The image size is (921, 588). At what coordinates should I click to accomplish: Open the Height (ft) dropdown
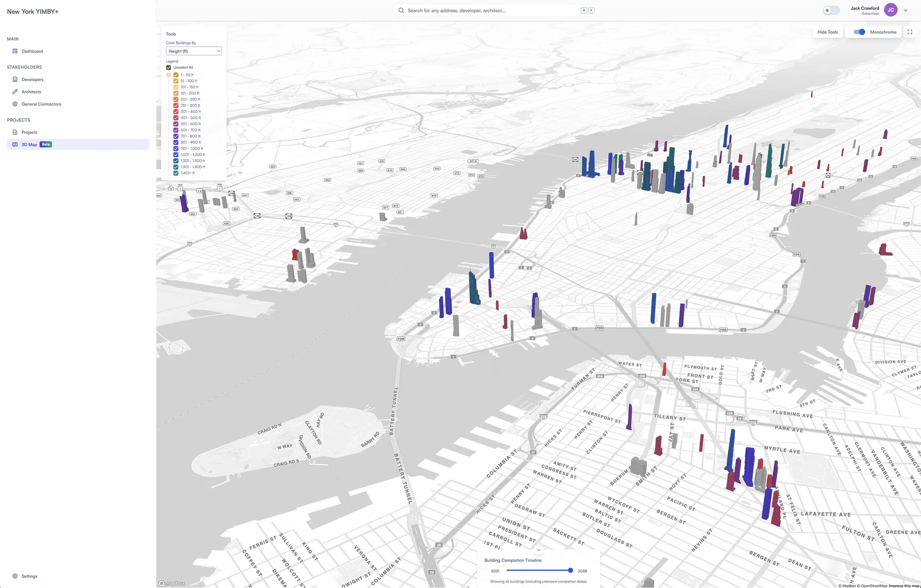[194, 51]
